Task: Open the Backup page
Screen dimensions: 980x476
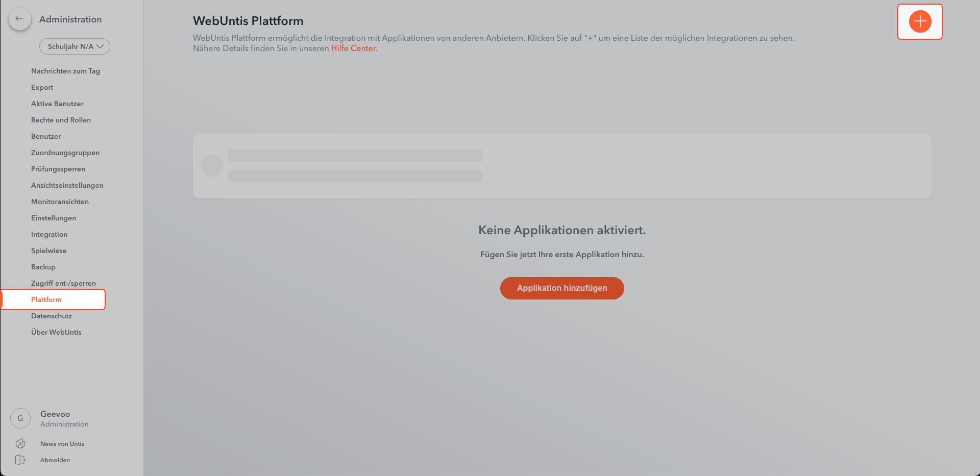Action: (x=43, y=267)
